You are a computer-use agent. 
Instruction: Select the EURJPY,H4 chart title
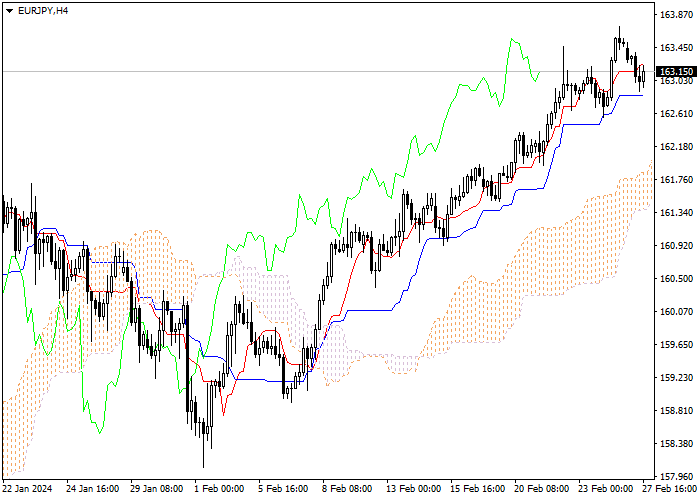pyautogui.click(x=43, y=11)
